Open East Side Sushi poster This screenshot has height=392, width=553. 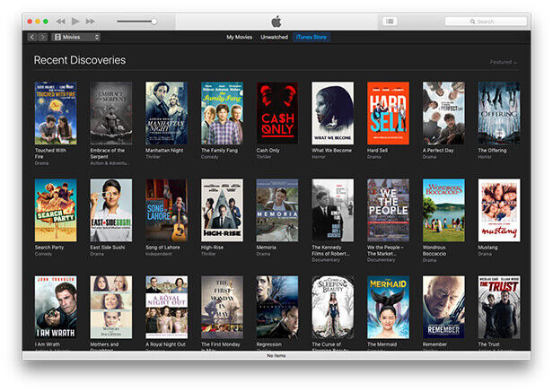(x=111, y=210)
